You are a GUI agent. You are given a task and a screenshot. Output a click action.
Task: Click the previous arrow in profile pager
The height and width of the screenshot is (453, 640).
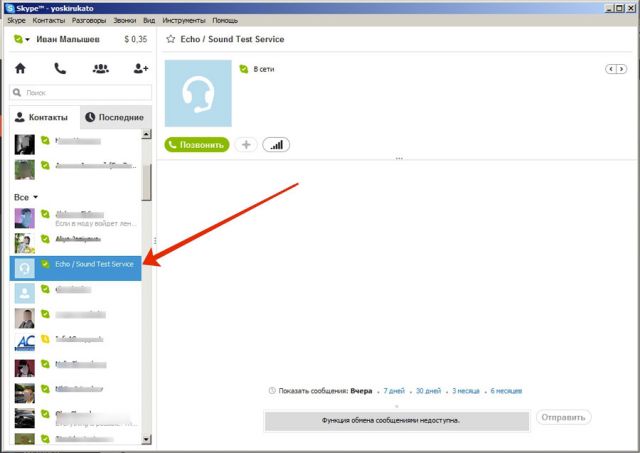pyautogui.click(x=611, y=69)
